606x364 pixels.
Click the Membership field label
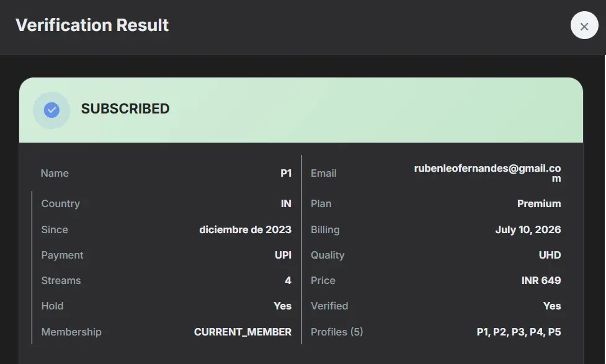tap(71, 332)
